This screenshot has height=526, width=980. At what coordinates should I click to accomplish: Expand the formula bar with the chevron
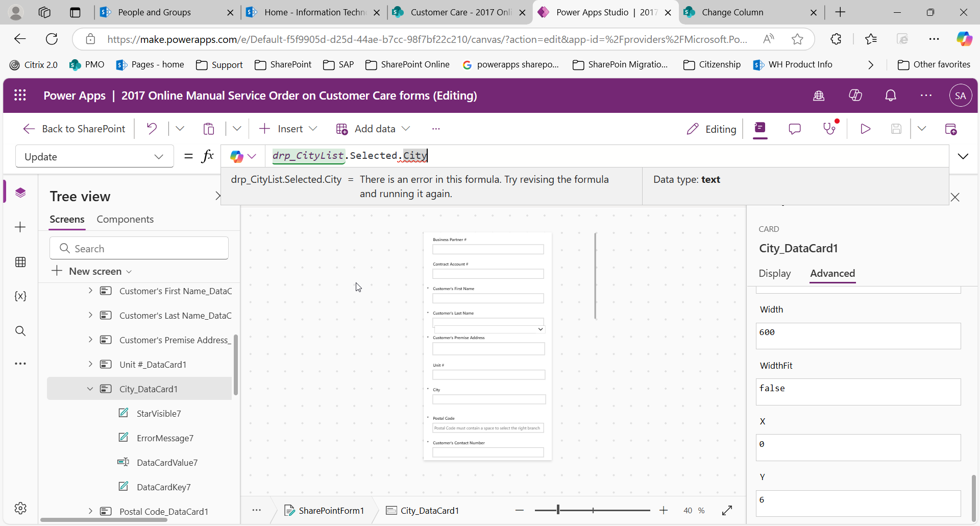point(963,156)
